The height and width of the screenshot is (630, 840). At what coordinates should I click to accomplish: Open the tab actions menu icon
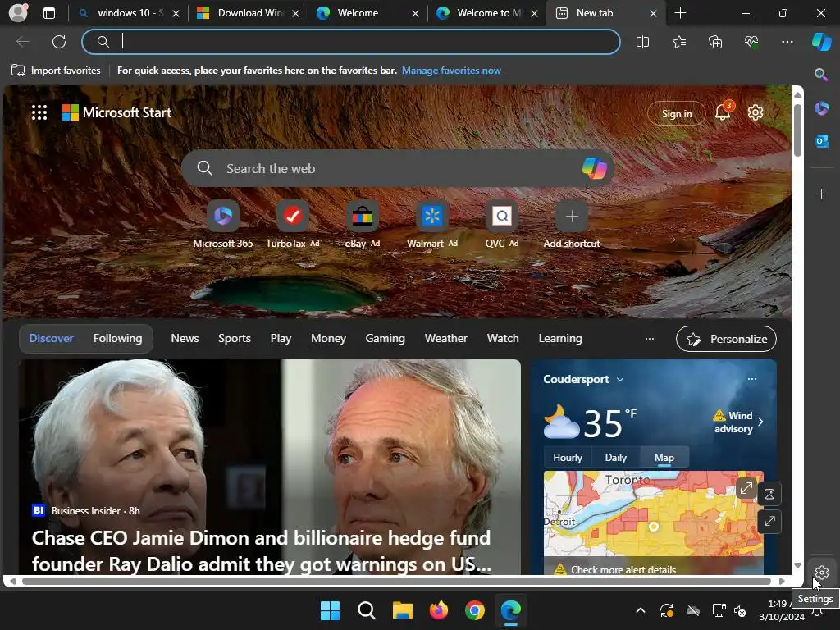pos(48,13)
